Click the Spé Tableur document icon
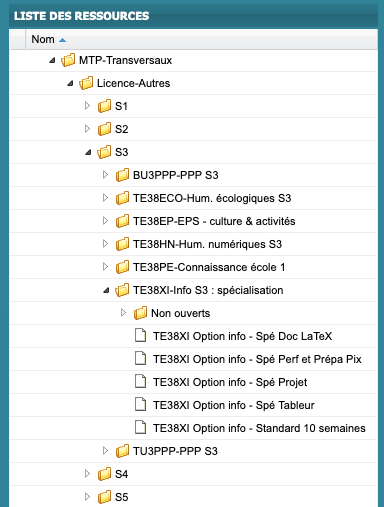The image size is (384, 507). [x=140, y=405]
